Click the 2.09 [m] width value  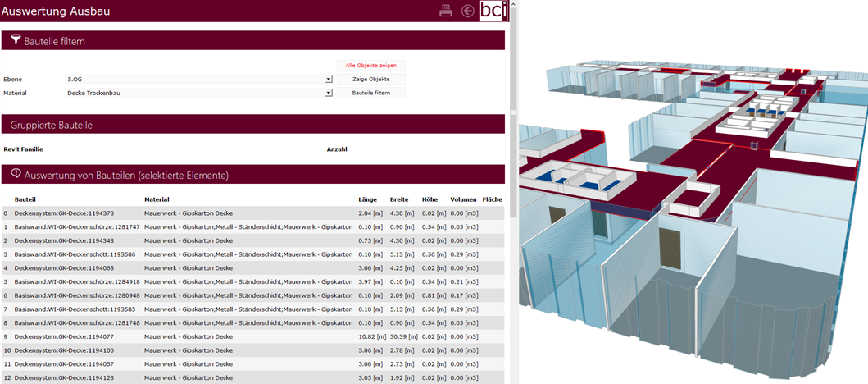coord(402,295)
